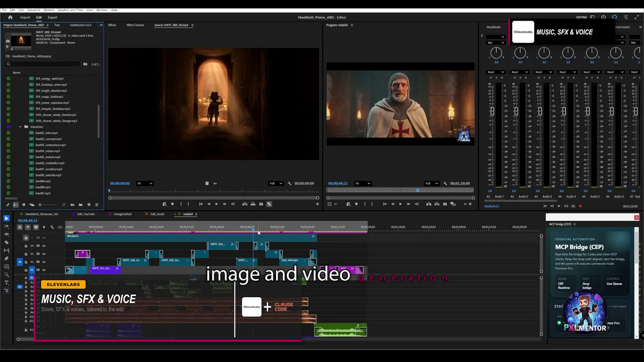The height and width of the screenshot is (362, 644).
Task: Open the Import workspace
Action: 25,17
